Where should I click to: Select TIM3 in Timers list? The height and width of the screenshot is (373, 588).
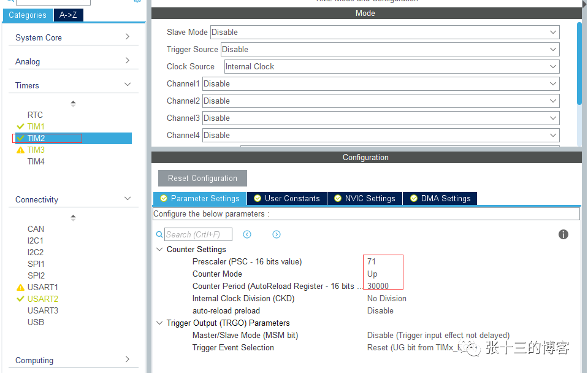point(36,150)
